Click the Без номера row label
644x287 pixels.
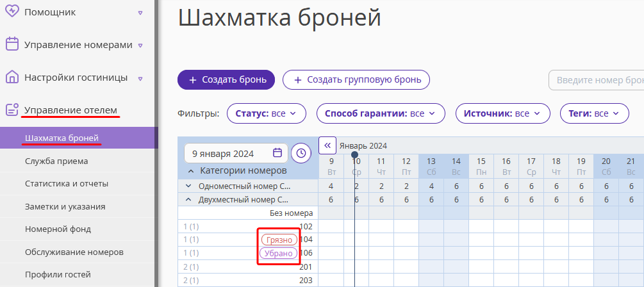click(x=291, y=213)
